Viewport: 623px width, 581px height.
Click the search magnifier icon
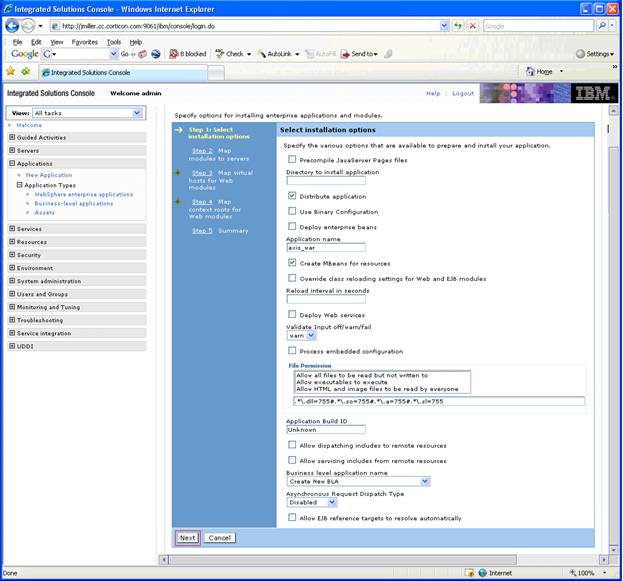pos(602,26)
